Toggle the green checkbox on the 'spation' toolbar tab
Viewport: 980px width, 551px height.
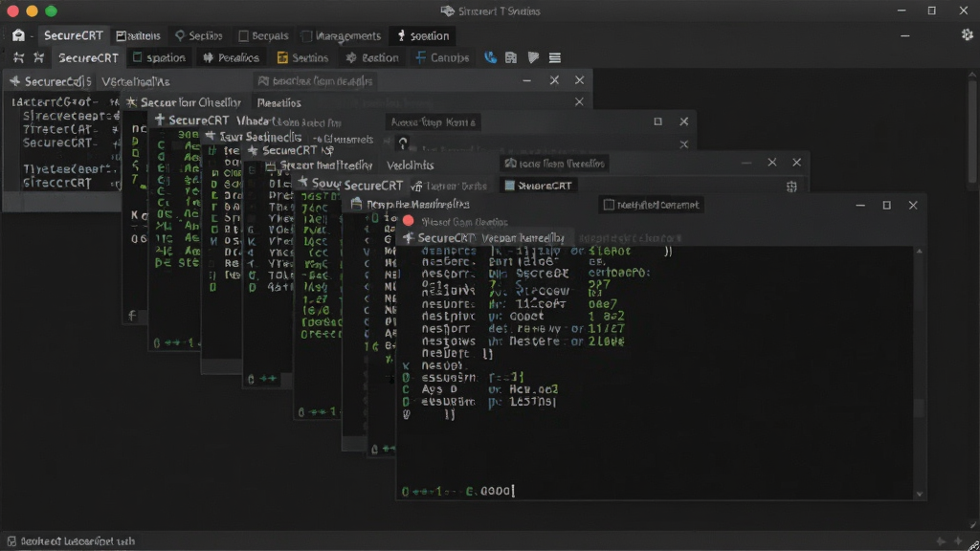[138, 56]
